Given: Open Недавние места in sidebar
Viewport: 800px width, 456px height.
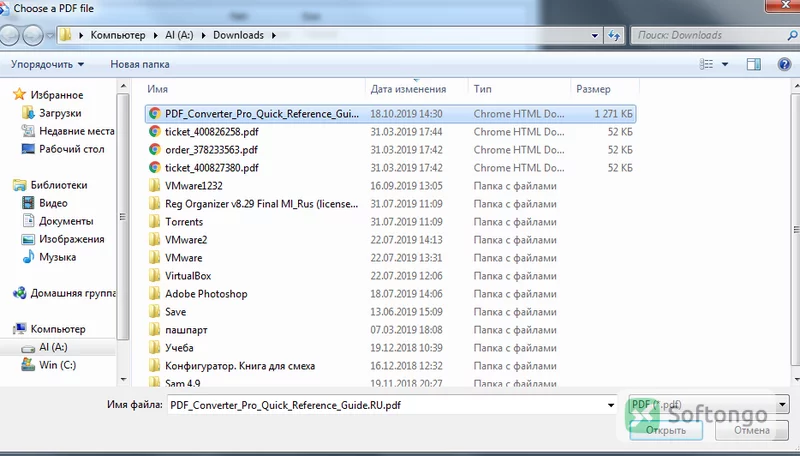Looking at the screenshot, I should (x=77, y=131).
